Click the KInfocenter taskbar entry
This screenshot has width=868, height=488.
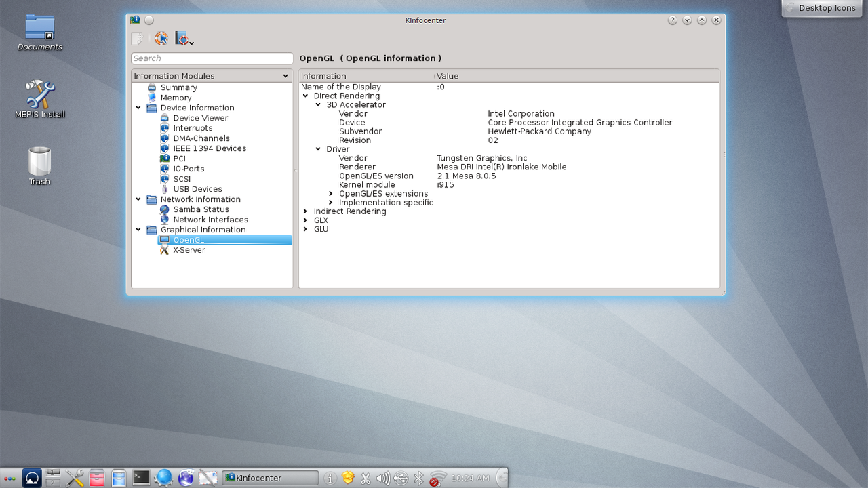[270, 478]
